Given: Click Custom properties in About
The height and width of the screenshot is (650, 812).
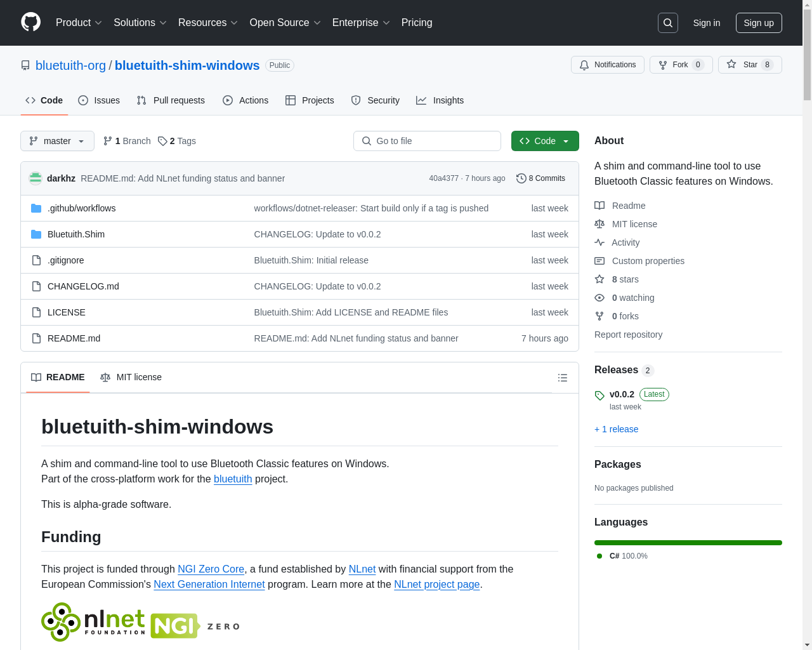Looking at the screenshot, I should coord(648,261).
